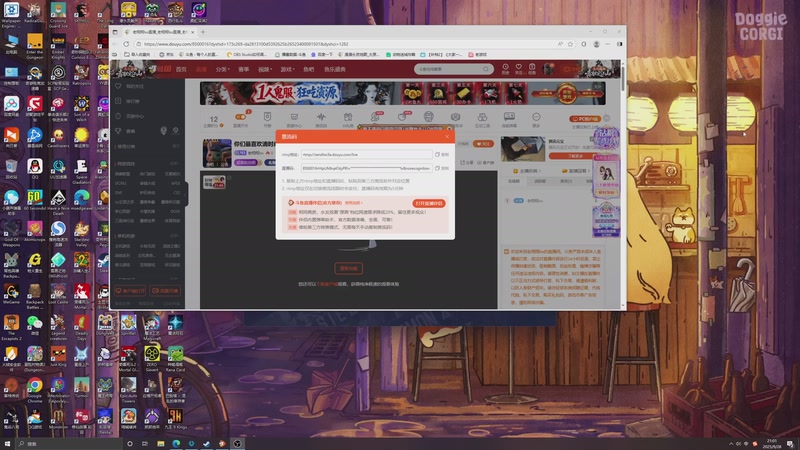Click the rtmp address input field
Viewport: 800px width, 450px height.
pos(366,155)
